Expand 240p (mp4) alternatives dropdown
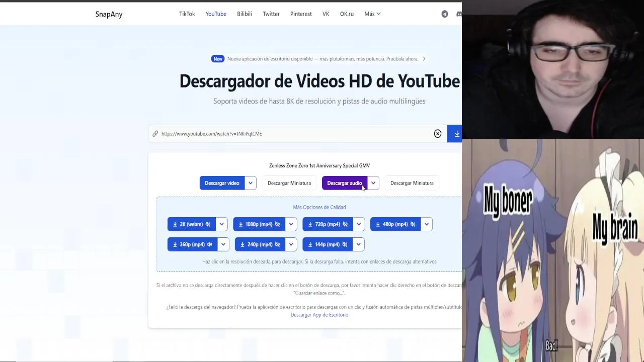Image resolution: width=644 pixels, height=362 pixels. [x=291, y=244]
